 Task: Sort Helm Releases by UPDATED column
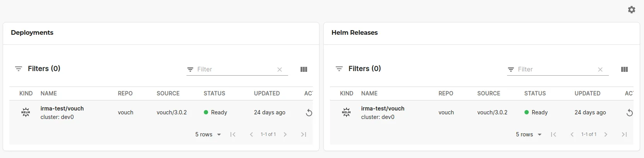tap(588, 93)
